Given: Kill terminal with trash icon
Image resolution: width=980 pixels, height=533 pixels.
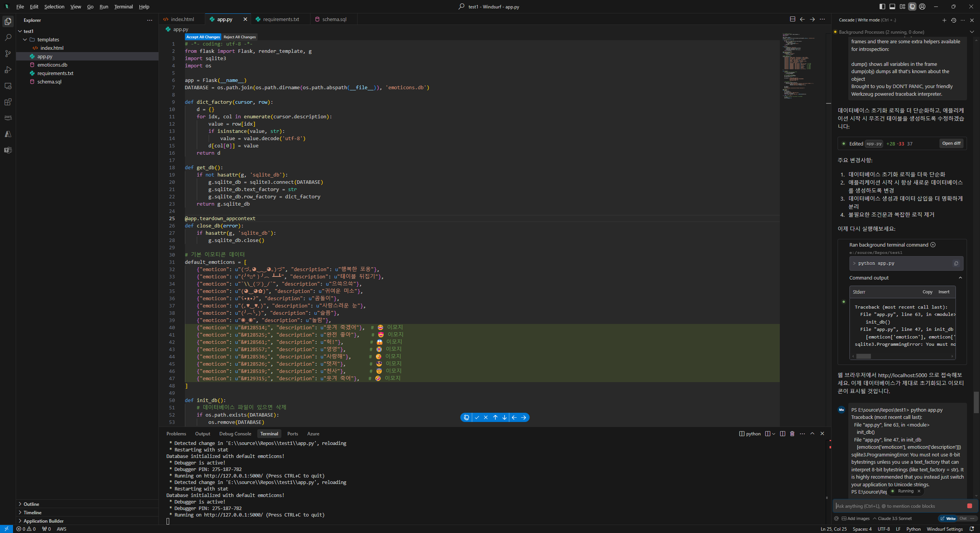Looking at the screenshot, I should click(x=792, y=433).
